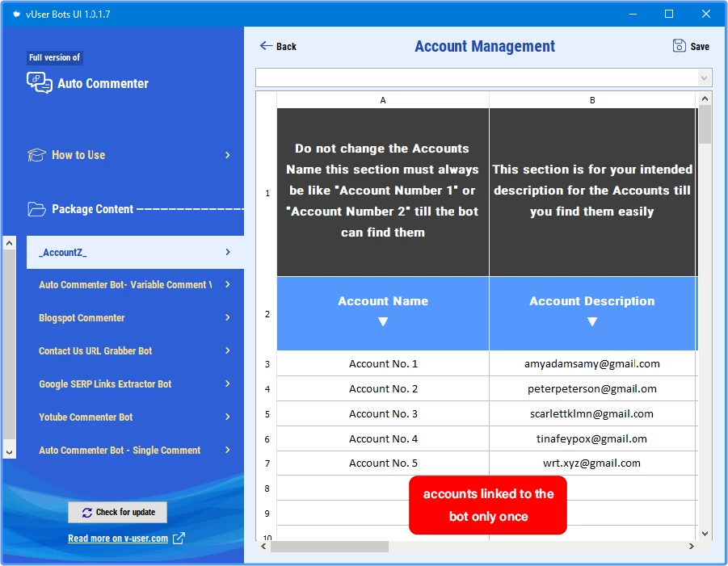This screenshot has height=566, width=728.
Task: Click the Package Content folder icon
Action: [x=36, y=209]
